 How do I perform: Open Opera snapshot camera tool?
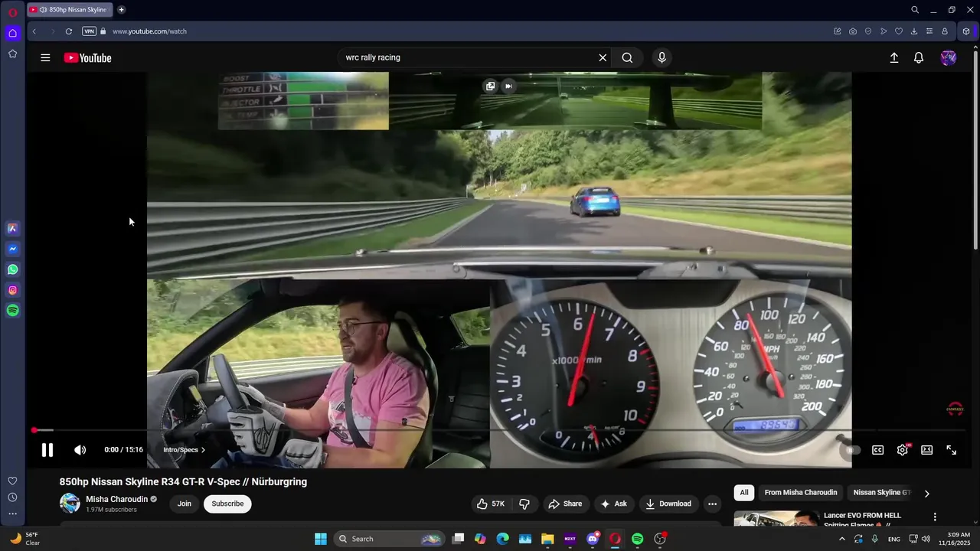(x=853, y=31)
